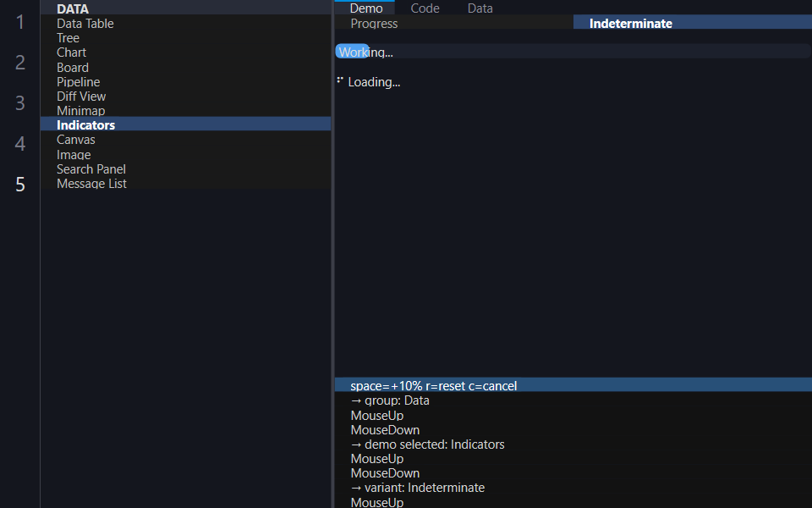812x508 pixels.
Task: Select Image in the sidebar list
Action: [185, 154]
